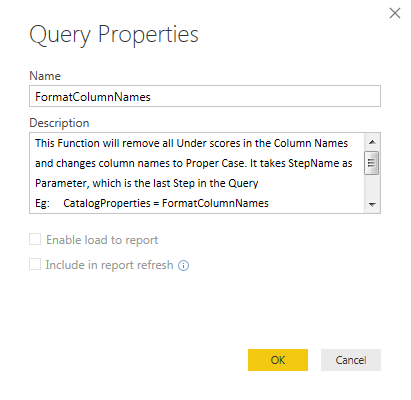Click the line starting 'Parameter, which is'
Viewport: 411px width, 400px height.
pos(147,183)
